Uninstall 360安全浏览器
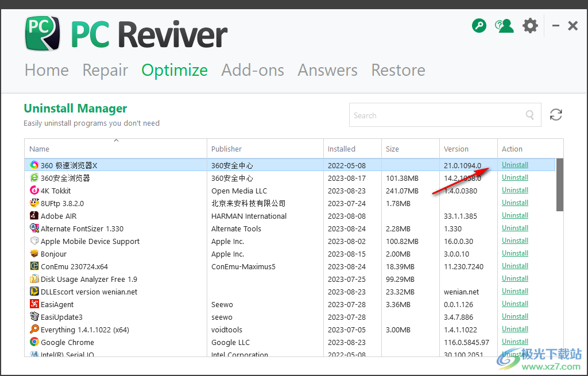The width and height of the screenshot is (588, 376). pos(515,178)
